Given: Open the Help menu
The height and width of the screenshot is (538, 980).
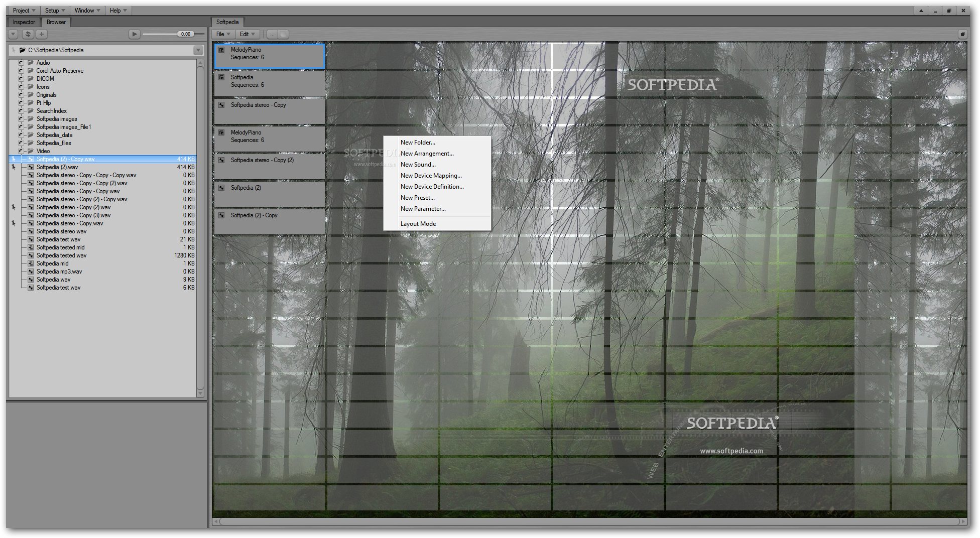Looking at the screenshot, I should click(118, 11).
